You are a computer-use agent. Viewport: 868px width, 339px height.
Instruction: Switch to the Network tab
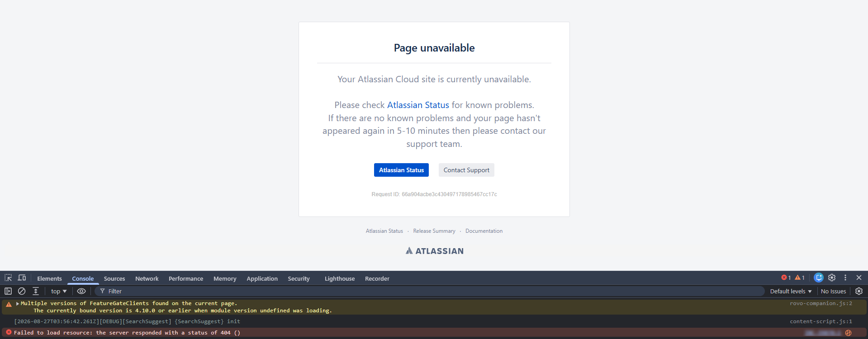[147, 278]
